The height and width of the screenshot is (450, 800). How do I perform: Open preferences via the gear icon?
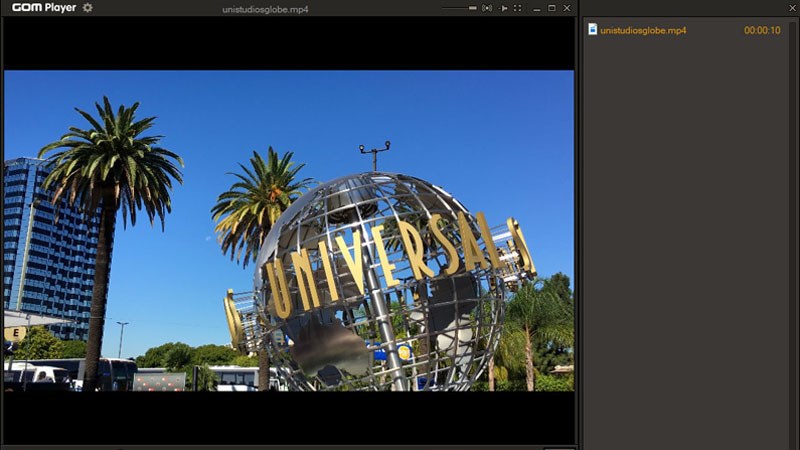pyautogui.click(x=88, y=8)
